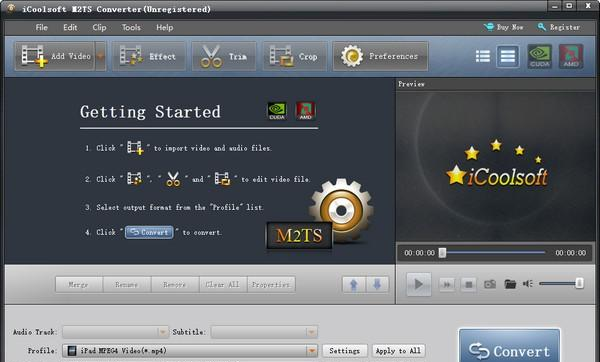Viewport: 600px width, 362px height.
Task: Expand the Add Video dropdown arrow
Action: pyautogui.click(x=100, y=56)
